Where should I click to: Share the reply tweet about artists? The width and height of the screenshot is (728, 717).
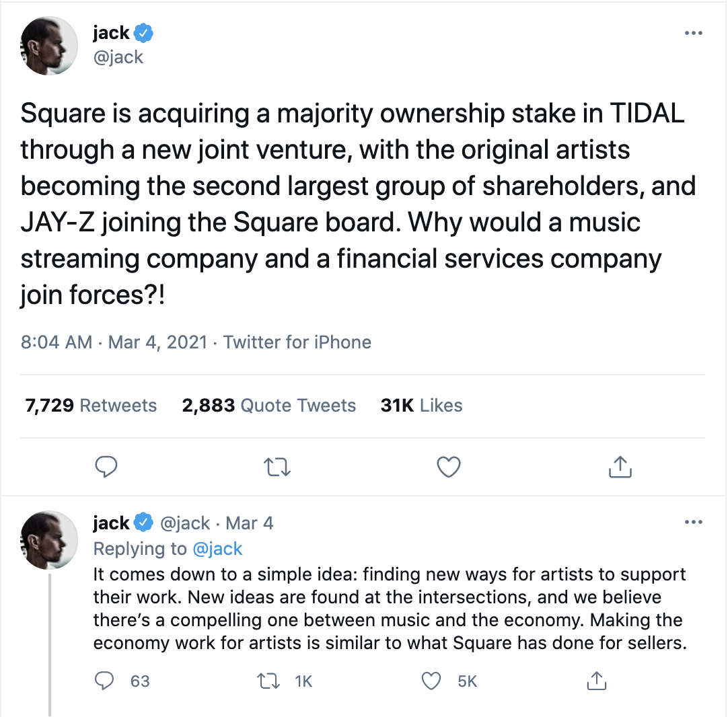pyautogui.click(x=596, y=681)
